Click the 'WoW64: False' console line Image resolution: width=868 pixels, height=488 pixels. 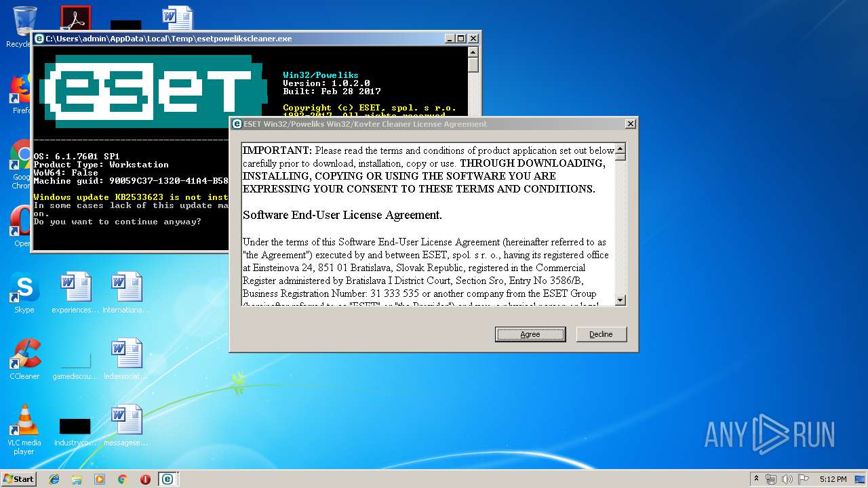[66, 173]
